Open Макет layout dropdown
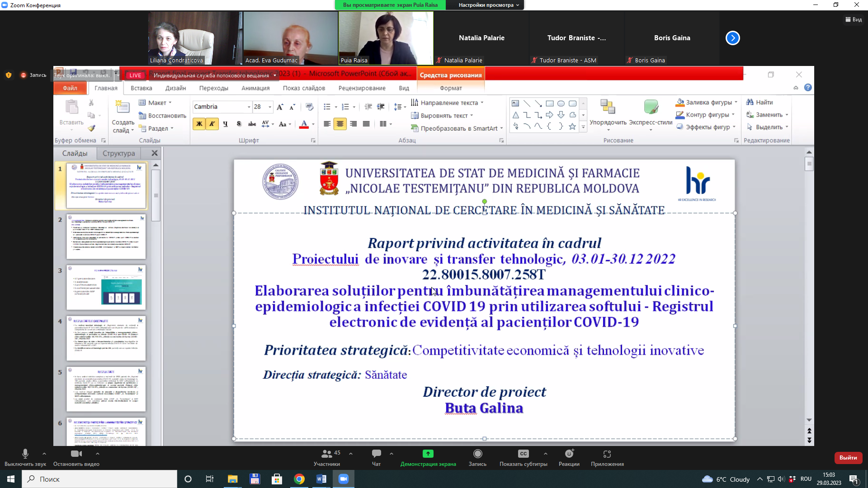 [x=155, y=103]
